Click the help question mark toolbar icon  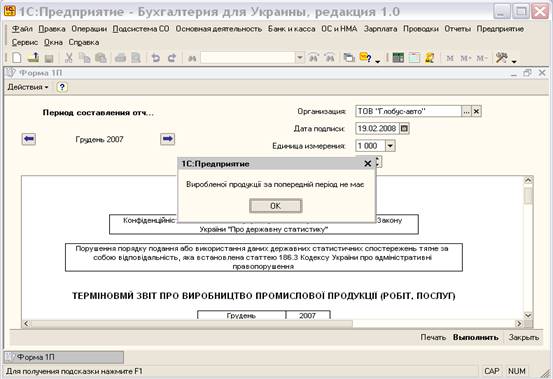click(x=365, y=57)
